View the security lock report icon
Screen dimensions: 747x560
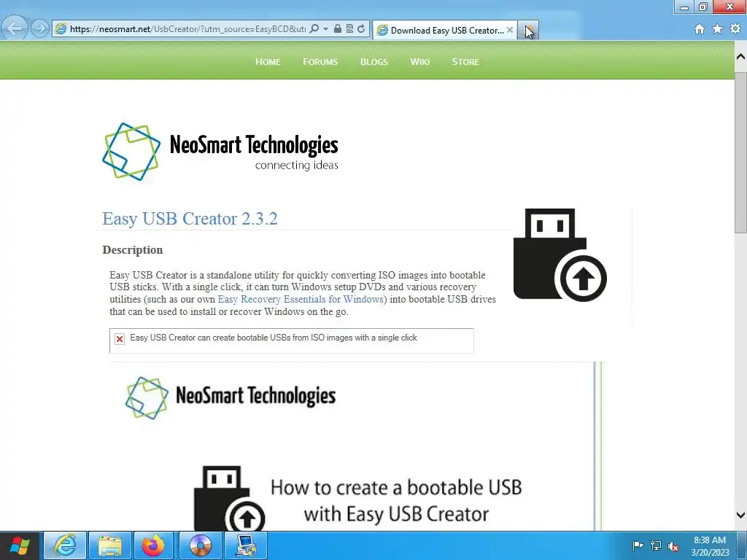(337, 29)
